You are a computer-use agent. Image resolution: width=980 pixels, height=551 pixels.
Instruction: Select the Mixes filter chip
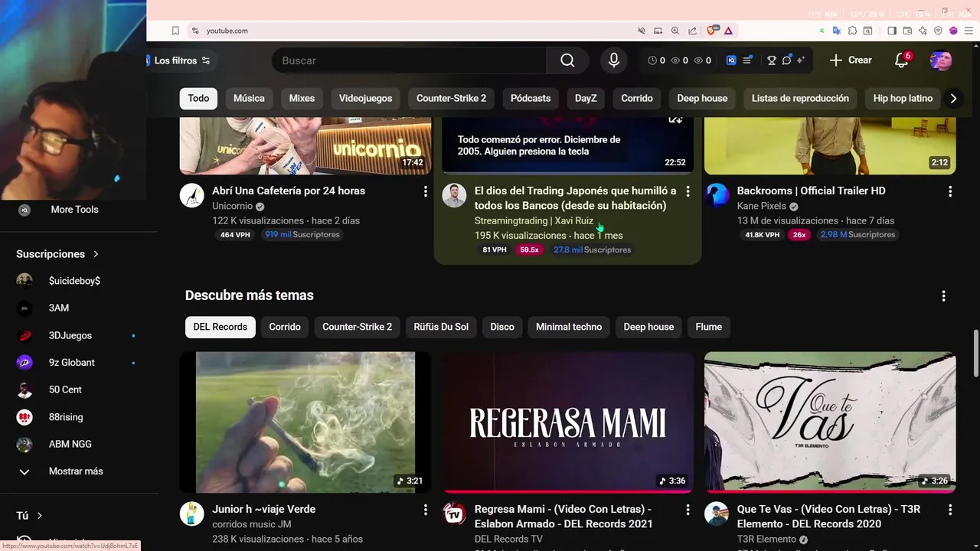pyautogui.click(x=302, y=98)
